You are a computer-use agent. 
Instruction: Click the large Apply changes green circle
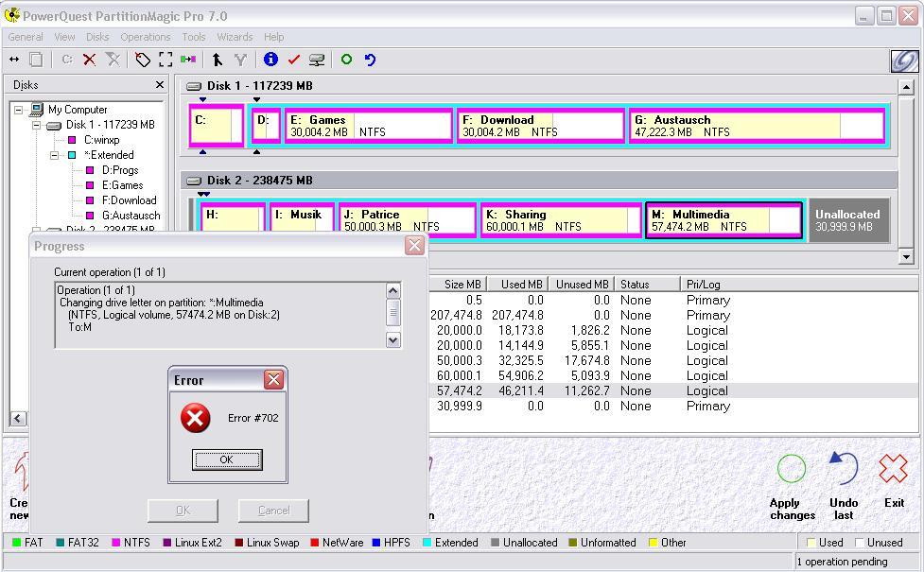792,469
